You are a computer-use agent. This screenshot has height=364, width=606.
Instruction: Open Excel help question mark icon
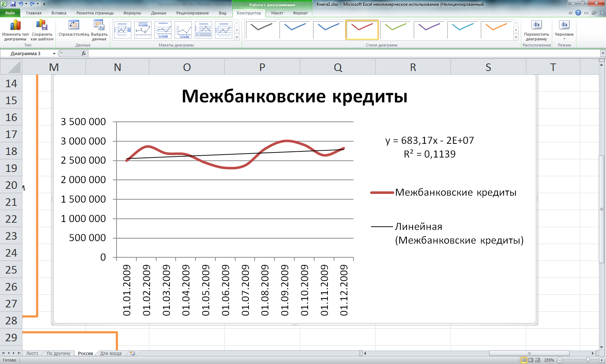click(578, 13)
